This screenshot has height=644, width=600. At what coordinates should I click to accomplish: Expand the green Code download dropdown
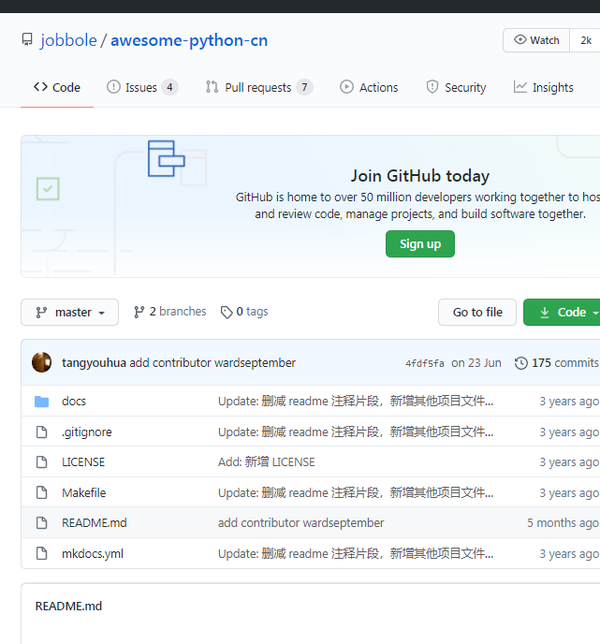coord(562,312)
